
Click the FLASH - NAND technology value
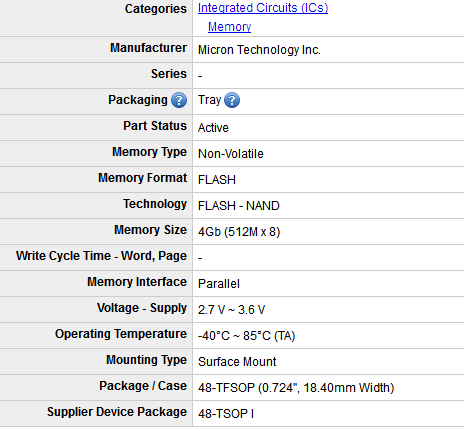click(239, 206)
